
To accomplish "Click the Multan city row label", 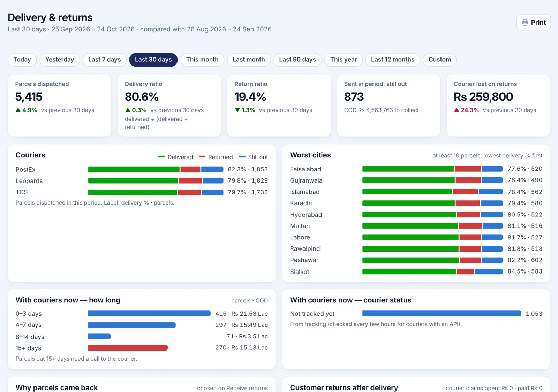I will point(300,226).
